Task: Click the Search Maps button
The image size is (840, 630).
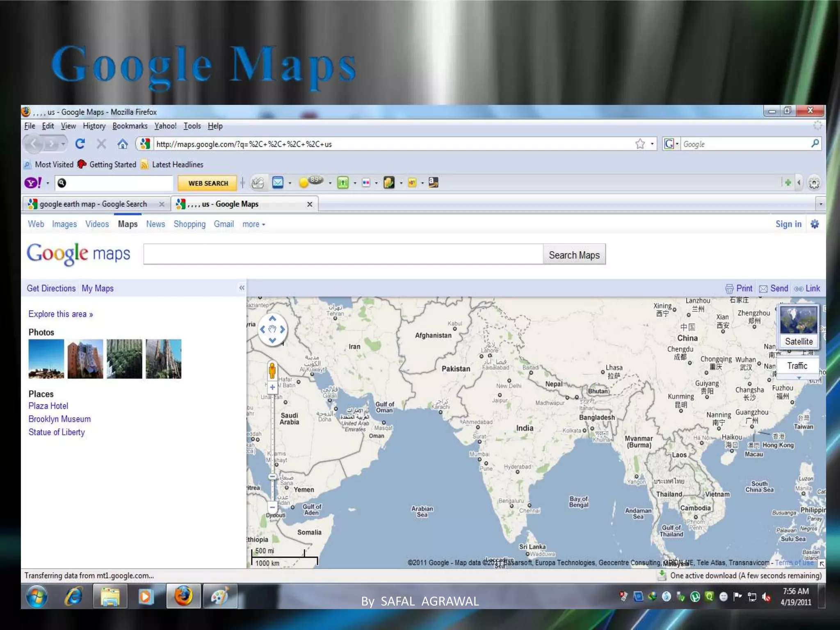Action: tap(574, 255)
